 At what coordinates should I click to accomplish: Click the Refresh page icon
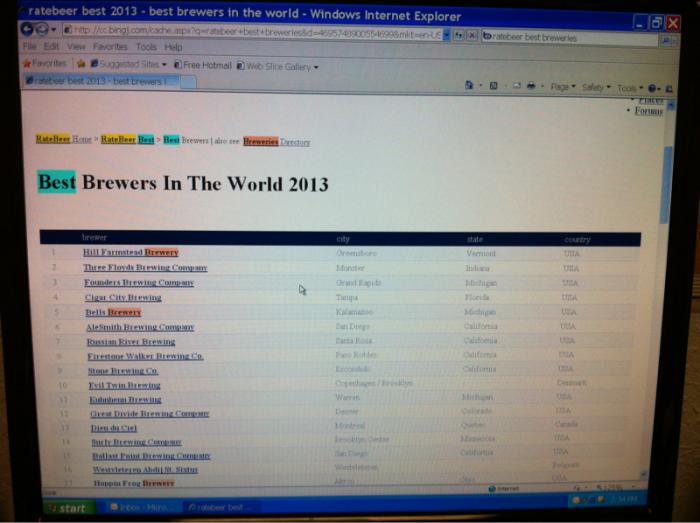click(458, 35)
